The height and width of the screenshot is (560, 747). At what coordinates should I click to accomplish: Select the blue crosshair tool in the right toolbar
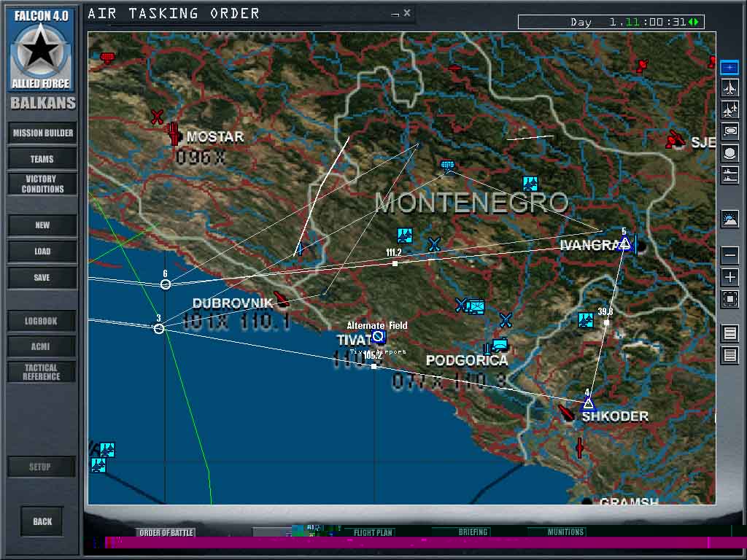pos(729,67)
